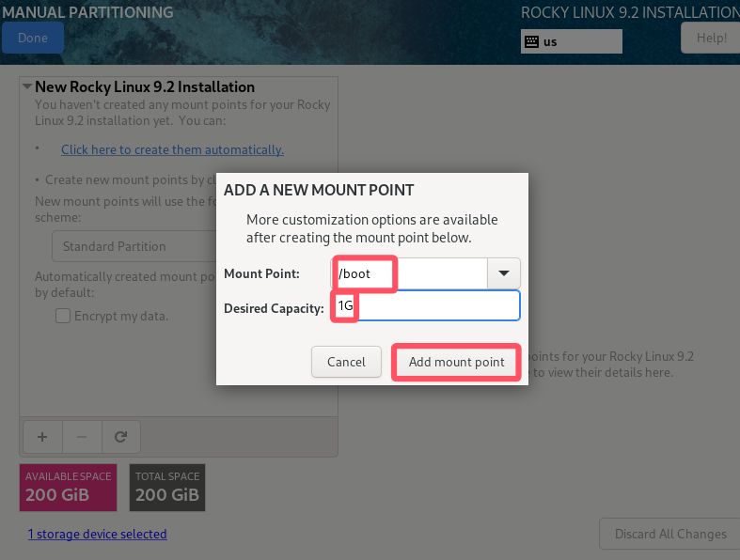Click the plus icon to add mount point
Image resolution: width=740 pixels, height=560 pixels.
point(42,437)
